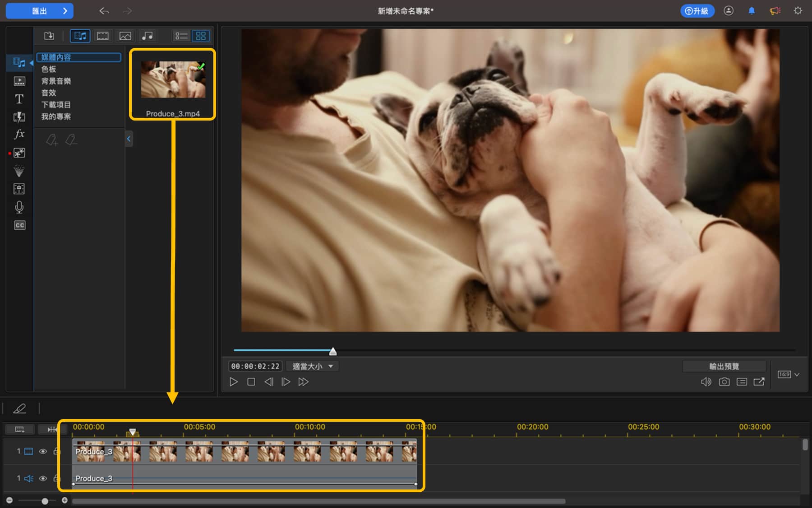Open the Transition Room icon
812x508 pixels.
tap(19, 117)
